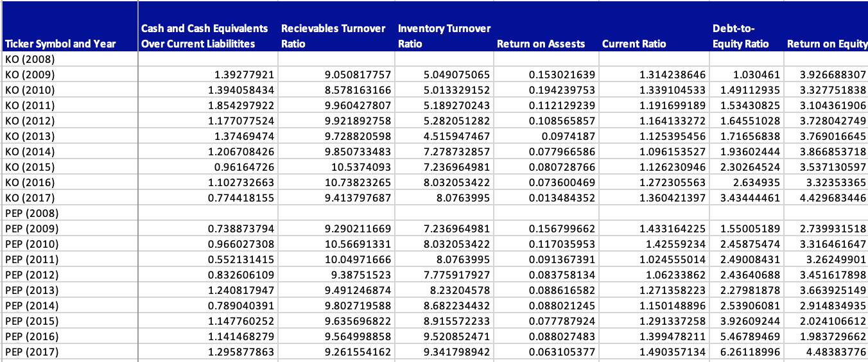Image resolution: width=868 pixels, height=362 pixels.
Task: Select the 'PEP (2010)' ticker cell
Action: (x=69, y=244)
